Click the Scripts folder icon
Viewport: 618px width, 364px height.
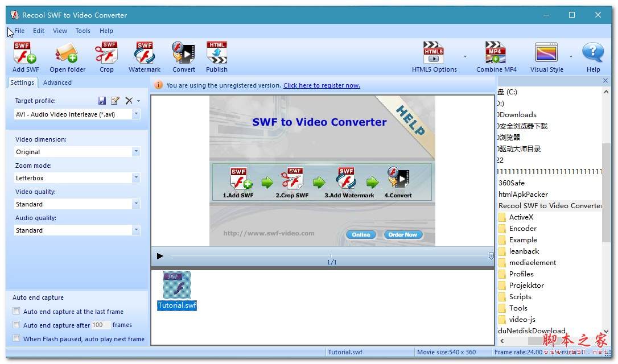tap(502, 297)
